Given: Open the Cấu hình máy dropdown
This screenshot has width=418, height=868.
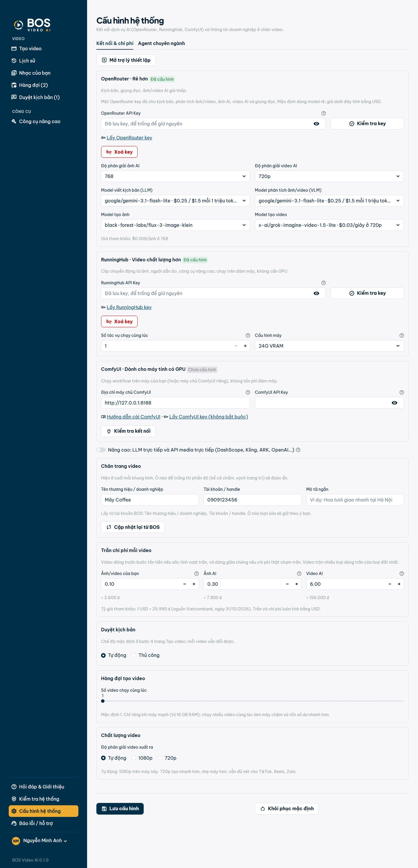Looking at the screenshot, I should (329, 346).
